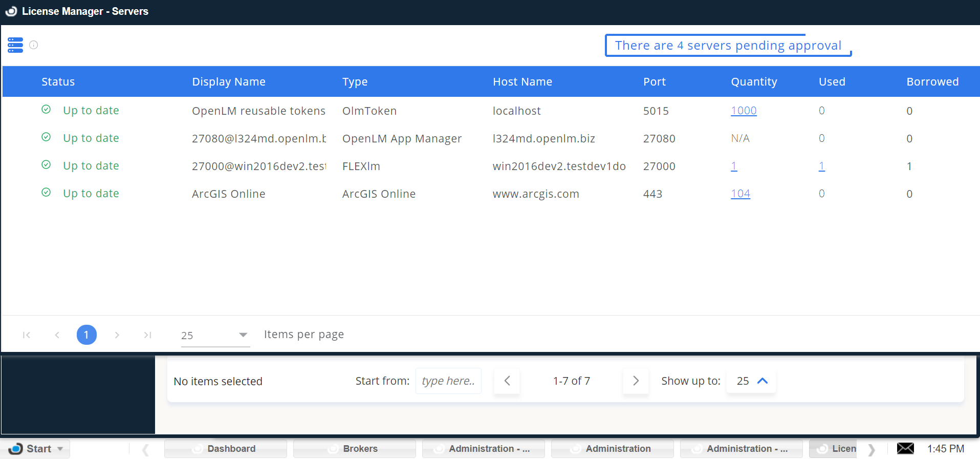Click the status check icon for OpenLM reusable tokens
Viewport: 980px width, 459px height.
[46, 110]
